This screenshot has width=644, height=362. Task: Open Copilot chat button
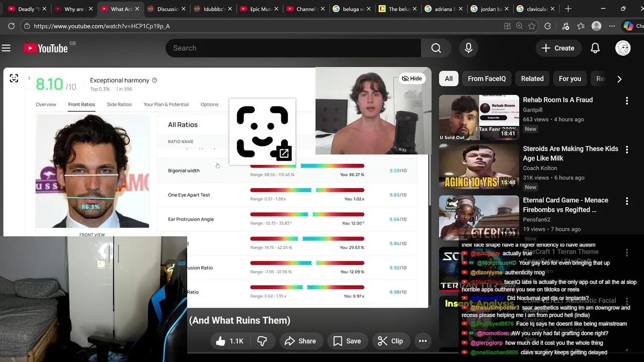[x=632, y=26]
